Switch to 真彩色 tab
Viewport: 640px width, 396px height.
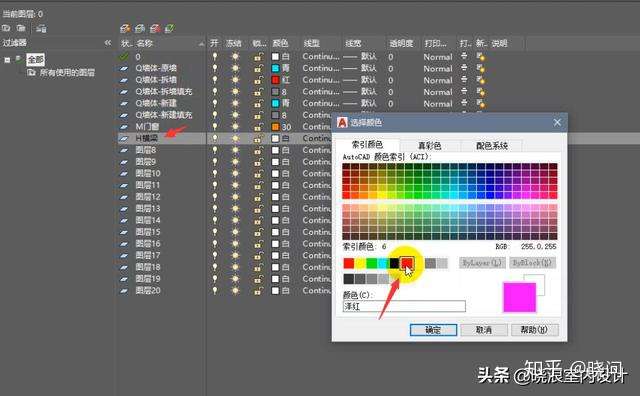coord(429,146)
